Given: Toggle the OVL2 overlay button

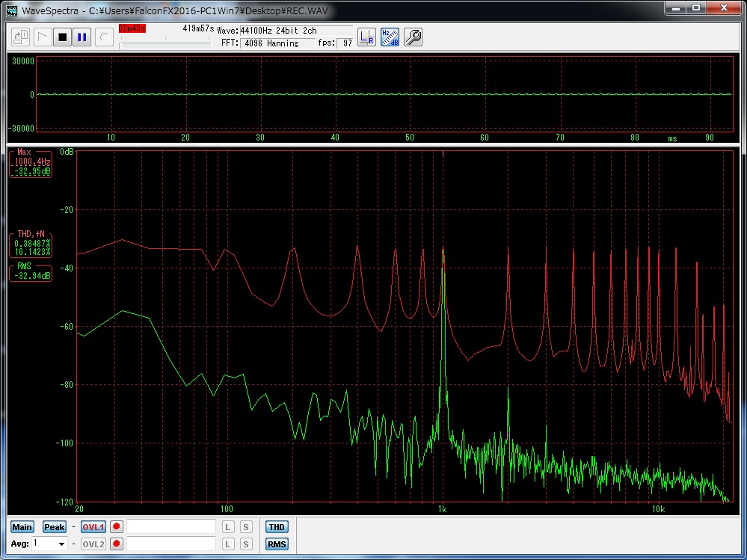Looking at the screenshot, I should (x=93, y=544).
